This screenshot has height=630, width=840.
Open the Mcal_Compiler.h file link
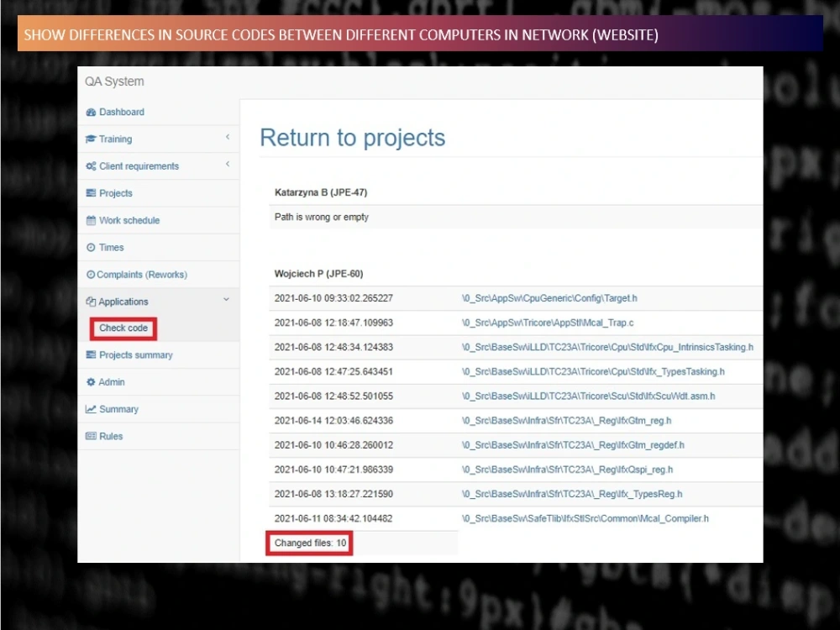tap(585, 518)
